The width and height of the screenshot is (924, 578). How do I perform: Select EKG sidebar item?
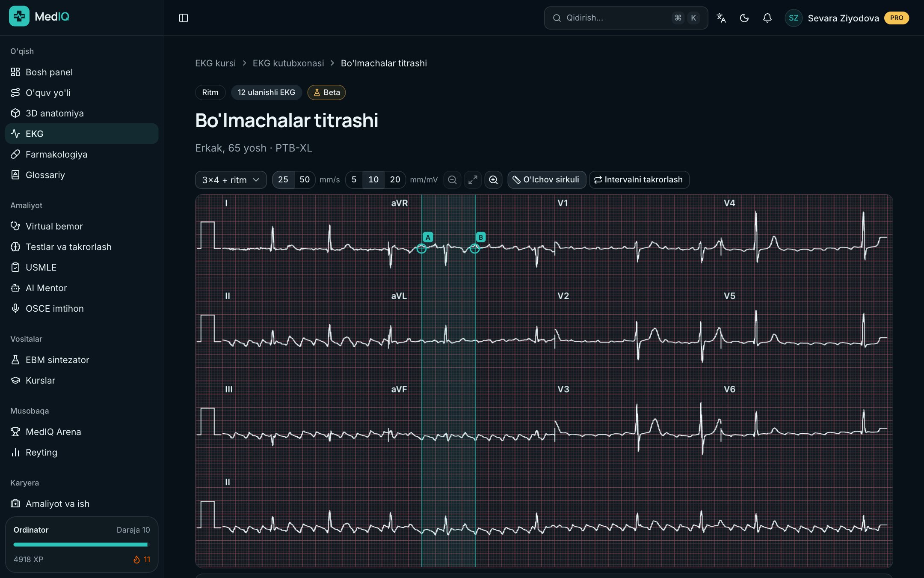82,134
